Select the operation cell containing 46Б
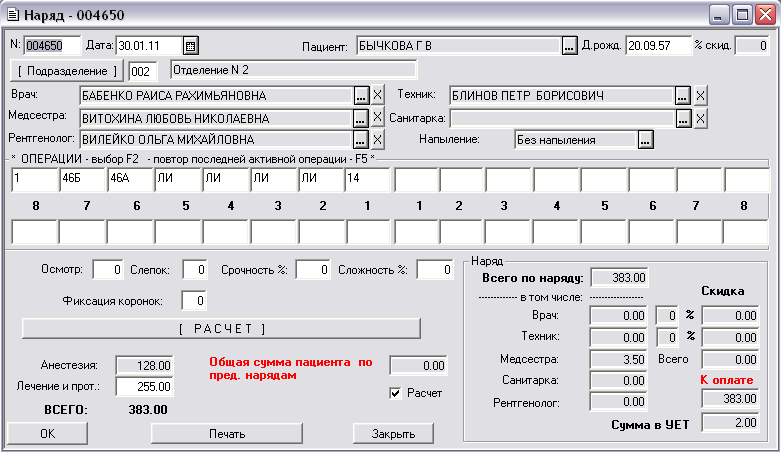This screenshot has height=453, width=781. [x=82, y=179]
